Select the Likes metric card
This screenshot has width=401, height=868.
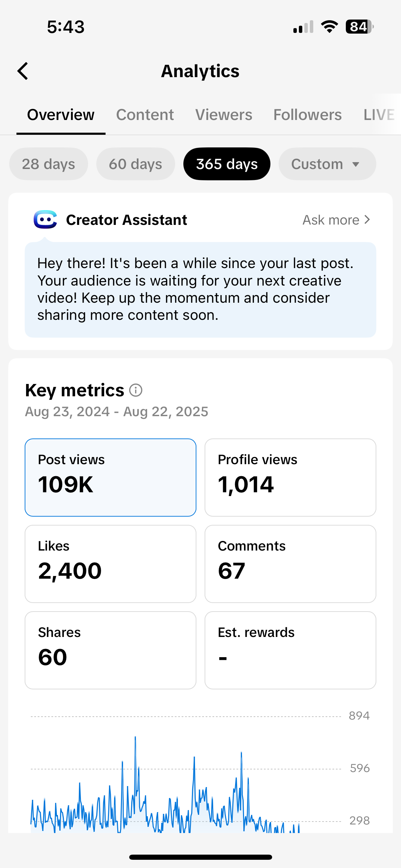click(110, 564)
